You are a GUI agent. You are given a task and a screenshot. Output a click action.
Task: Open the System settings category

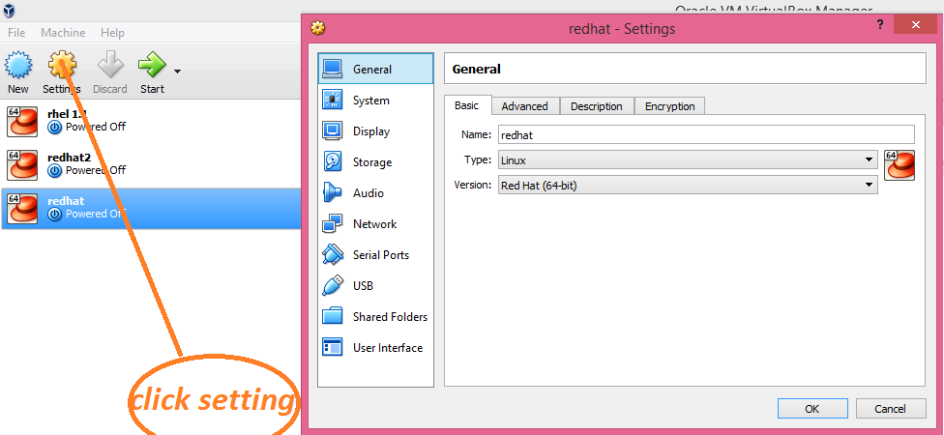376,100
